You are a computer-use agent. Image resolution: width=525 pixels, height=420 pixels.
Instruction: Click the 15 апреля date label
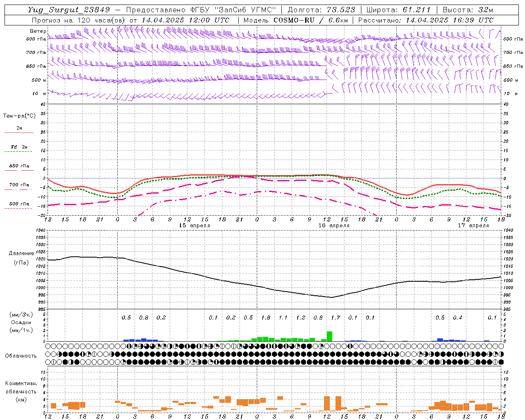click(x=194, y=226)
